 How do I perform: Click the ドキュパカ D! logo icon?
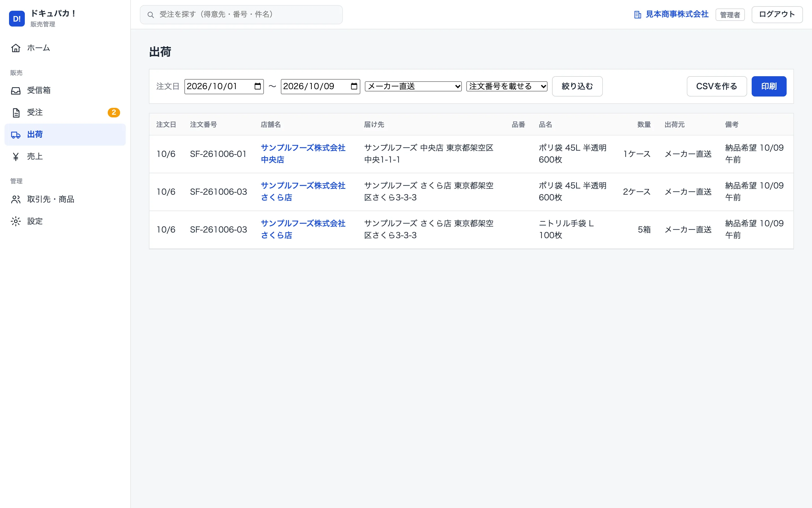pyautogui.click(x=17, y=18)
